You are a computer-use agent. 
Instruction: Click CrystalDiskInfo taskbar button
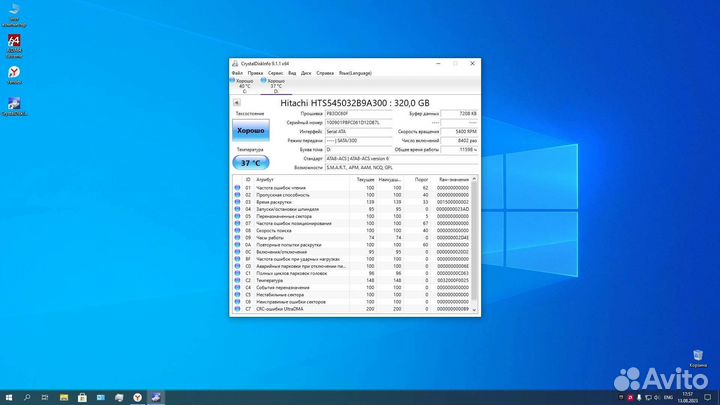tap(156, 398)
